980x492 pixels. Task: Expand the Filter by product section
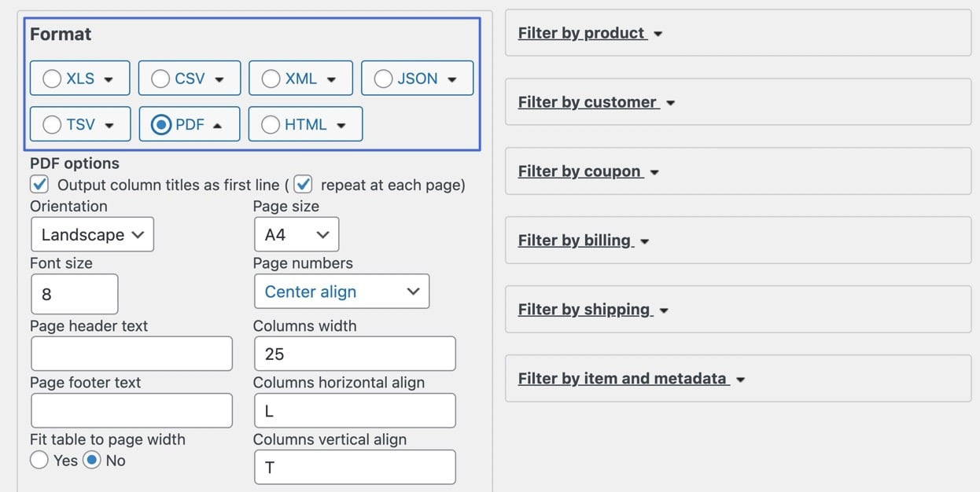coord(589,32)
